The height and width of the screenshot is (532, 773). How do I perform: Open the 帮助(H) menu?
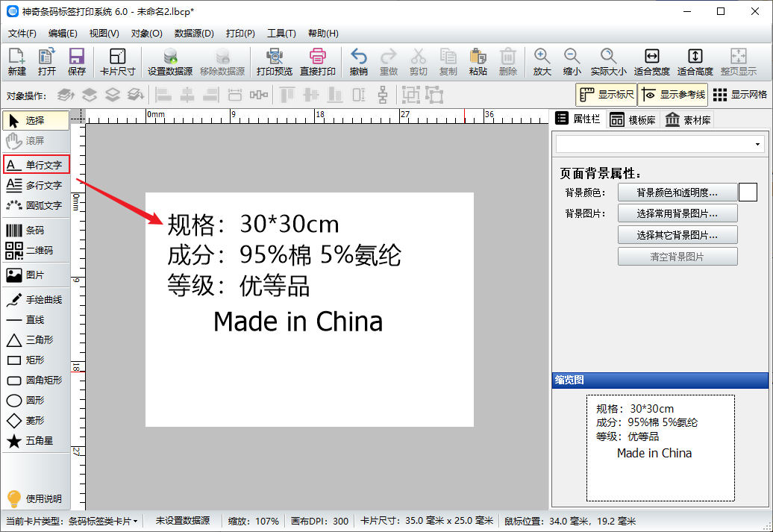pos(323,34)
